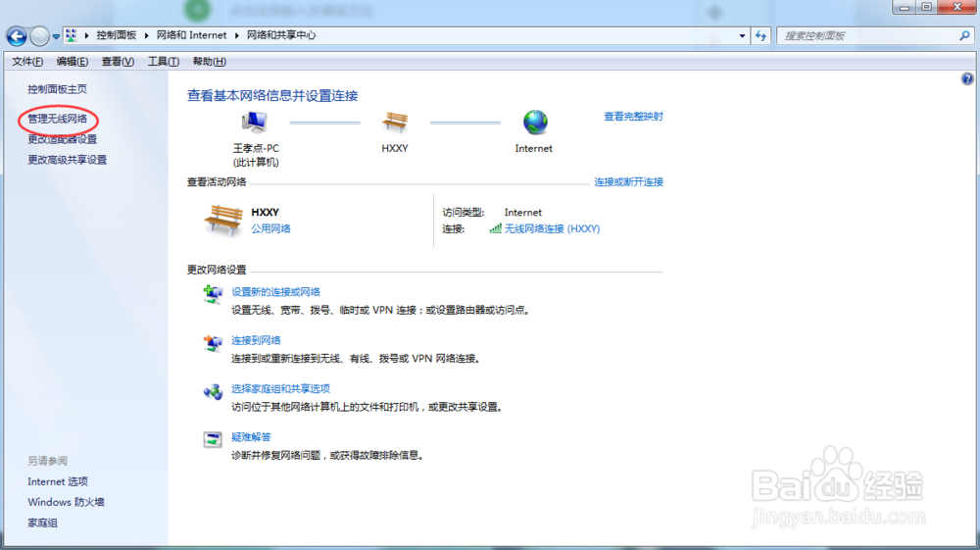Go to 控制面板主页
The width and height of the screenshot is (980, 550).
coord(58,89)
